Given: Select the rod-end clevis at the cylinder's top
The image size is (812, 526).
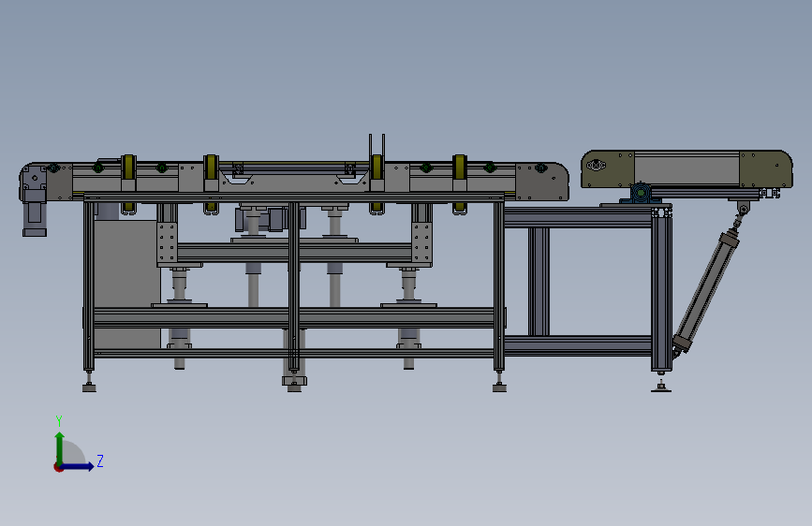Looking at the screenshot, I should click(x=743, y=210).
